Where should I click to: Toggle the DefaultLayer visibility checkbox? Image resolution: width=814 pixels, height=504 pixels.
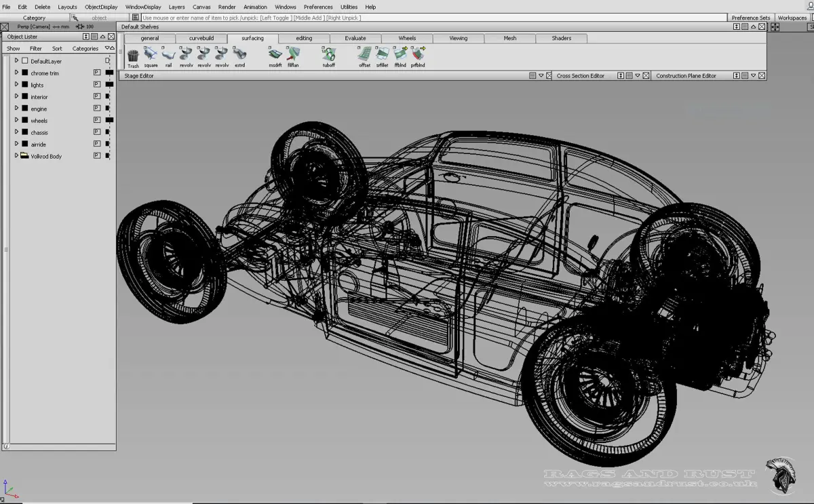coord(24,61)
